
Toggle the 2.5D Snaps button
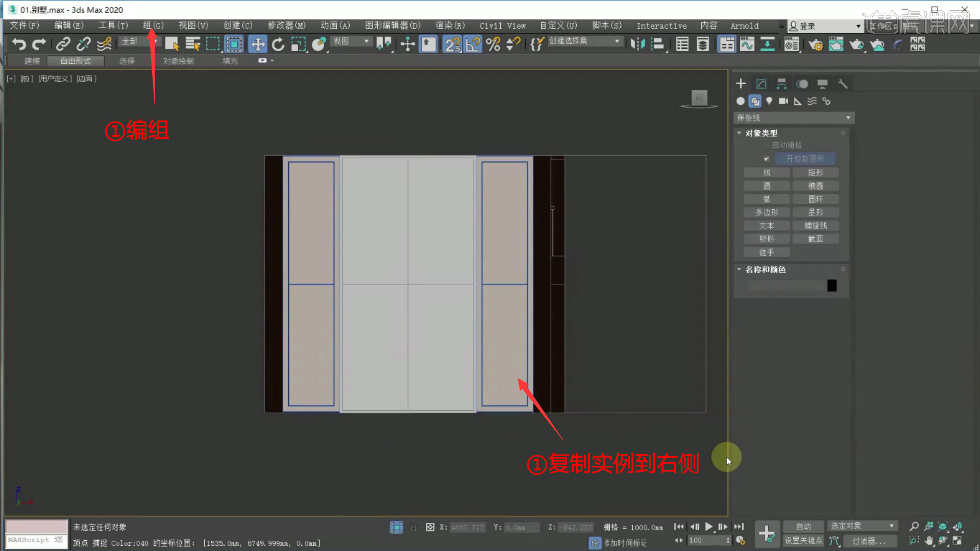[452, 44]
